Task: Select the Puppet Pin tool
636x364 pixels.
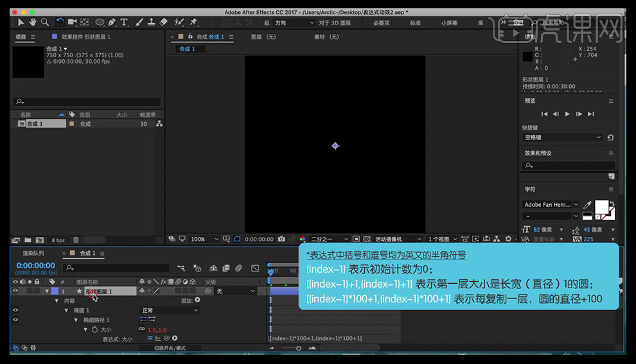Action: coord(193,22)
